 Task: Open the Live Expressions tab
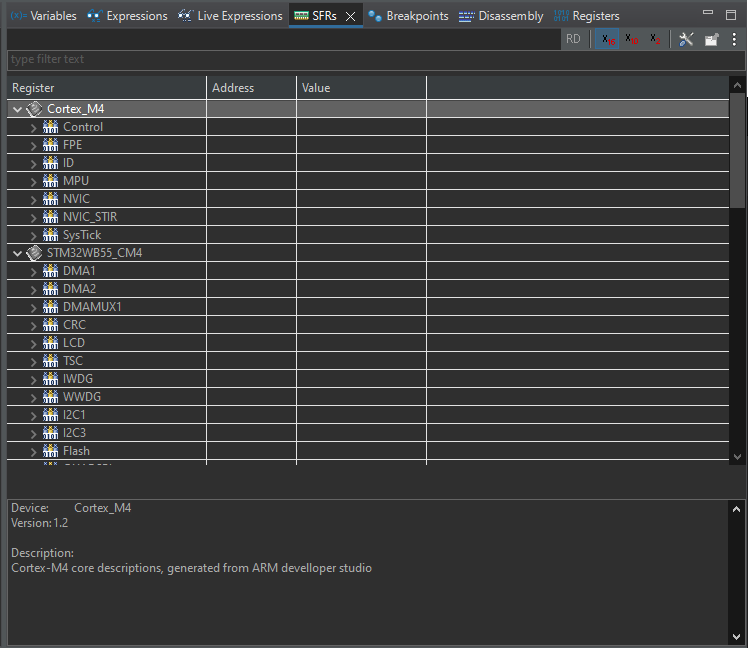click(x=230, y=16)
